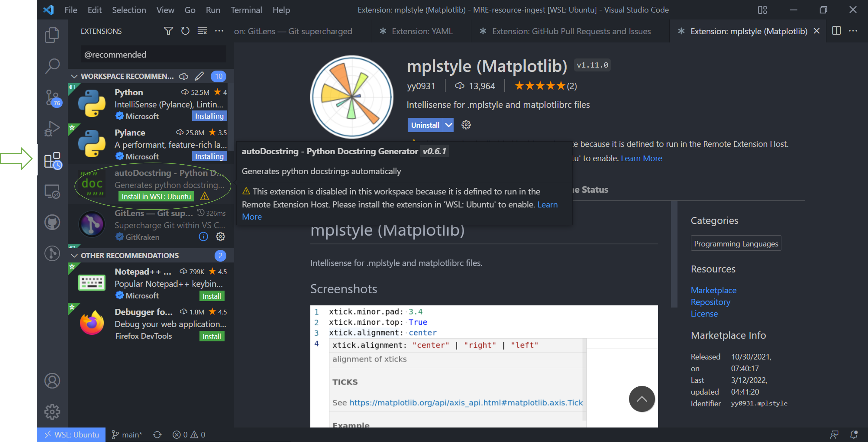Click Uninstall button for mplstyle
868x442 pixels.
[425, 125]
